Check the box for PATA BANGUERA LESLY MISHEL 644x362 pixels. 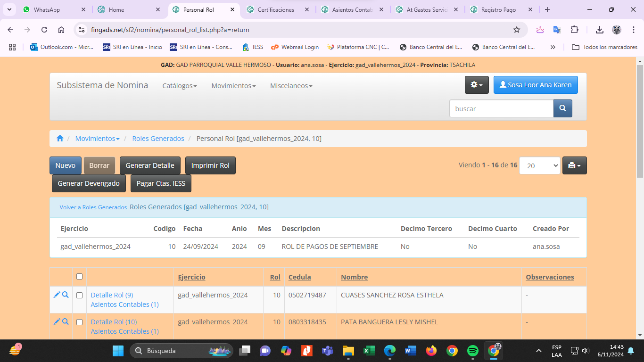79,322
